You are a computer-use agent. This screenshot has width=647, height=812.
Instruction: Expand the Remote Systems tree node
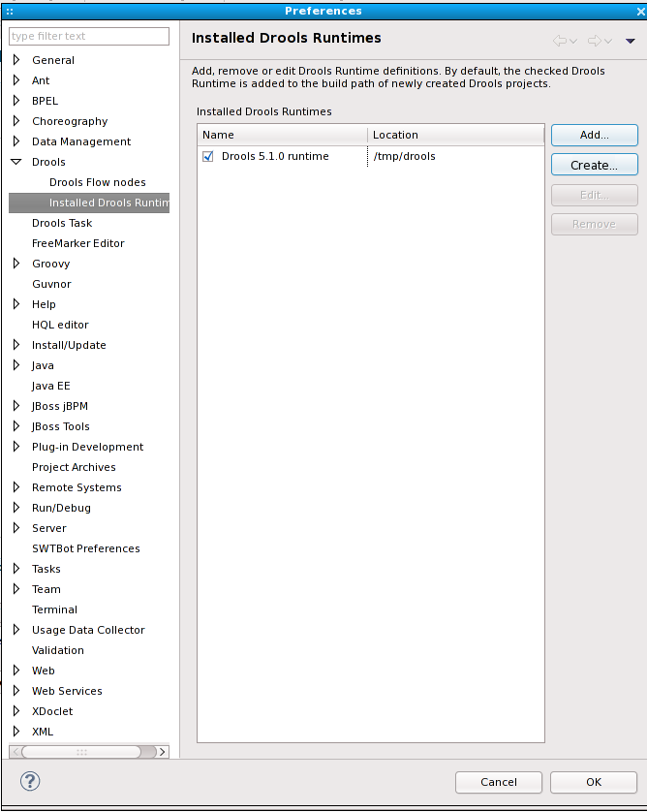pyautogui.click(x=16, y=486)
